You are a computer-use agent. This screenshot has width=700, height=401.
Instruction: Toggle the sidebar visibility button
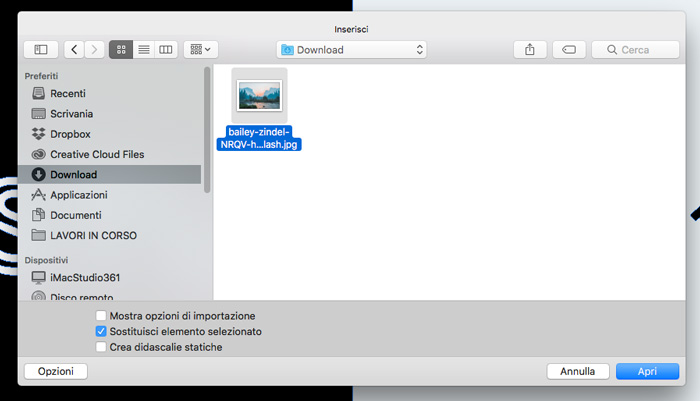click(41, 50)
